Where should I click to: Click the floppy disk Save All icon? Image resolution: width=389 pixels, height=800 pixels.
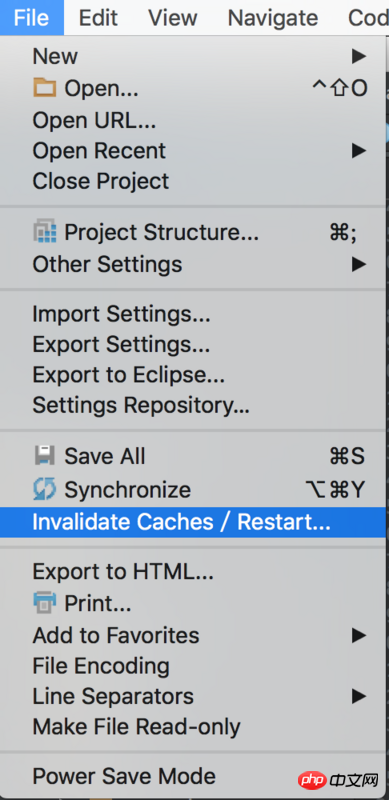pyautogui.click(x=44, y=455)
